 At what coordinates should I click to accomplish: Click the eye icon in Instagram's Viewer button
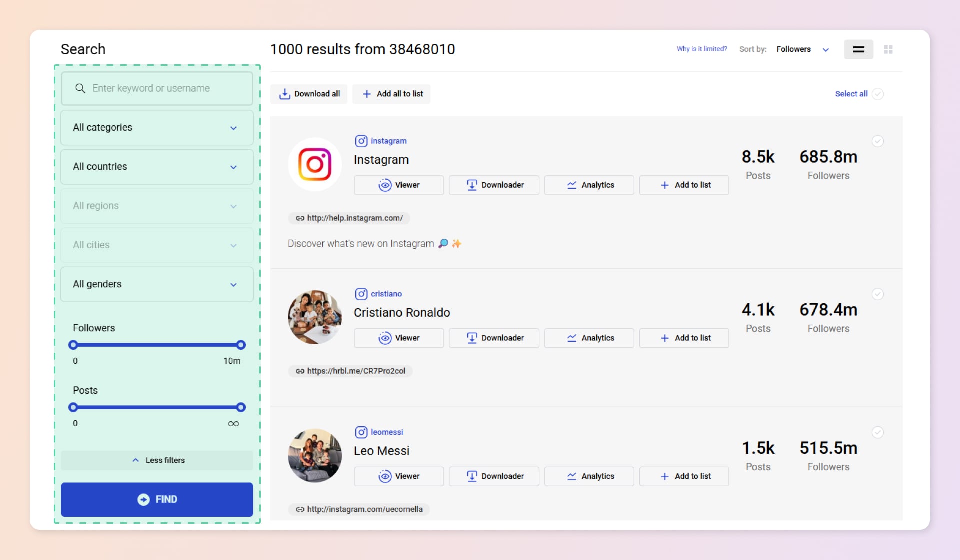click(x=385, y=185)
